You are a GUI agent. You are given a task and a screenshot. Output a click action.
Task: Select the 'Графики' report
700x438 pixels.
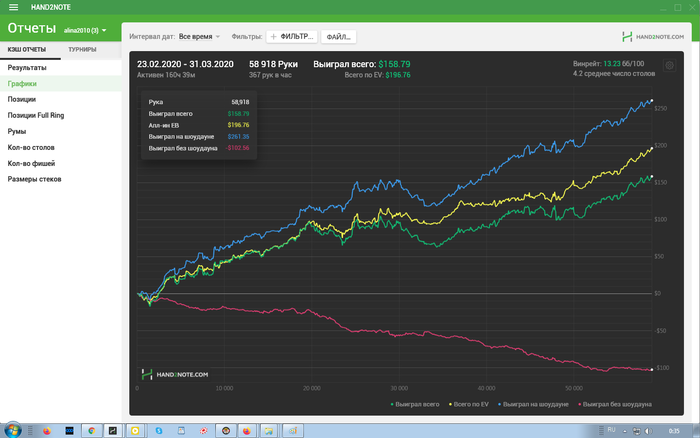[x=61, y=83]
